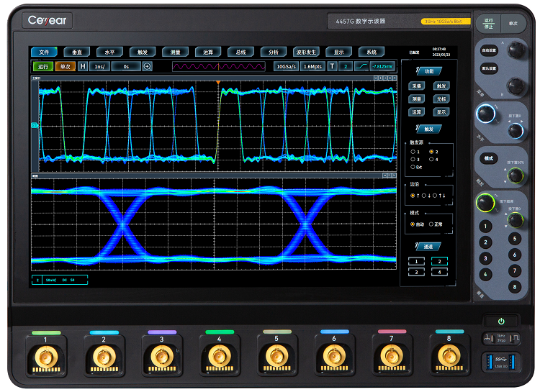The image size is (540, 392).
Task: Click the trigger level -7.8125mV field
Action: point(382,66)
